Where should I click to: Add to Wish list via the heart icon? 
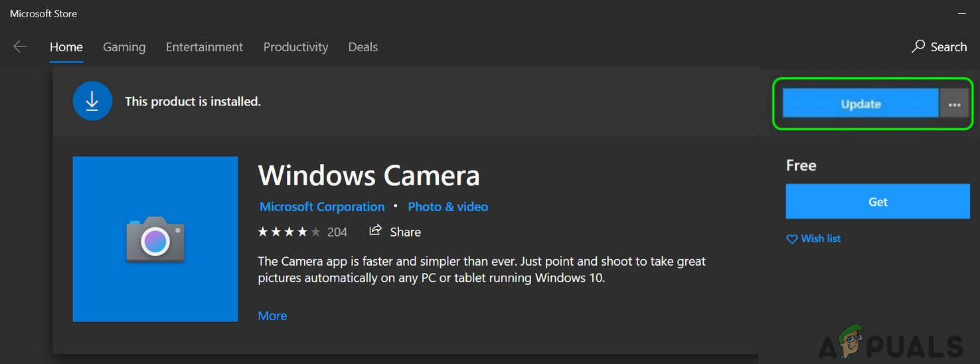[x=791, y=239]
